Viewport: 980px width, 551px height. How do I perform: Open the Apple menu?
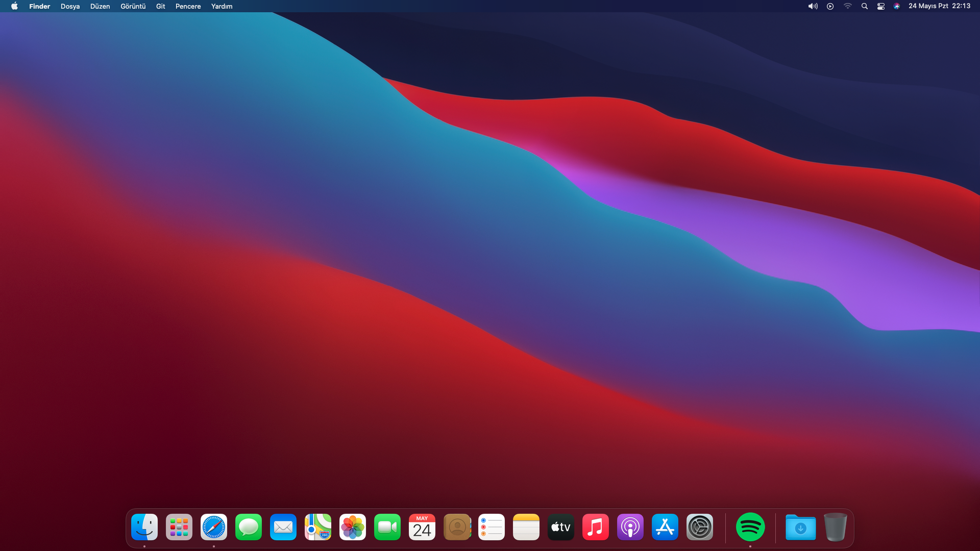(14, 6)
